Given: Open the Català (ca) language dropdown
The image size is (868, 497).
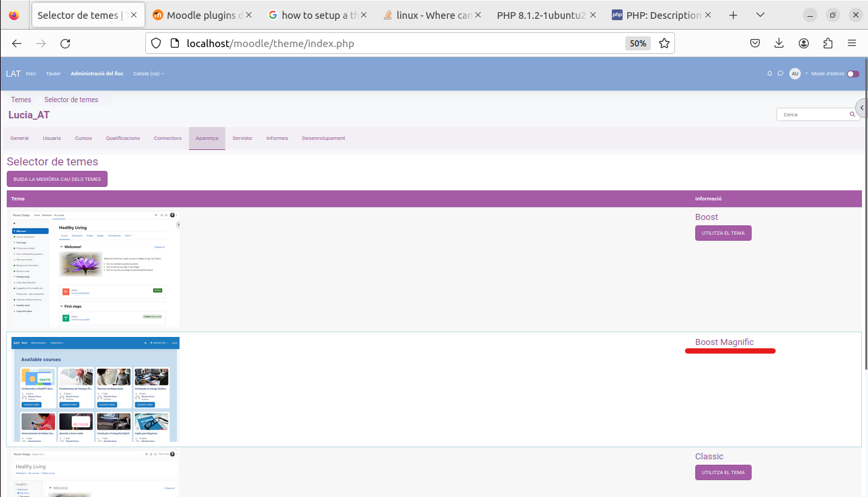Looking at the screenshot, I should [x=148, y=73].
